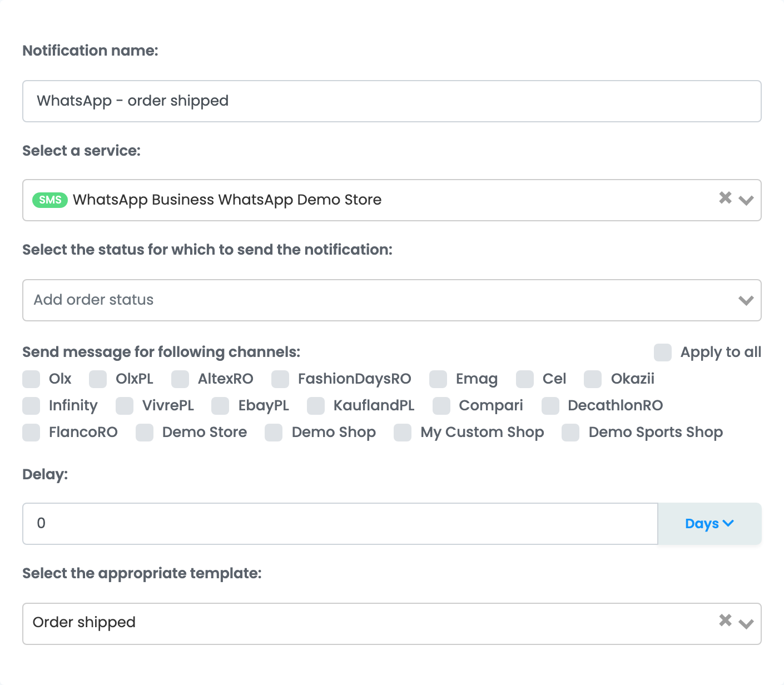784x685 pixels.
Task: Click the Notification name input field
Action: [392, 101]
